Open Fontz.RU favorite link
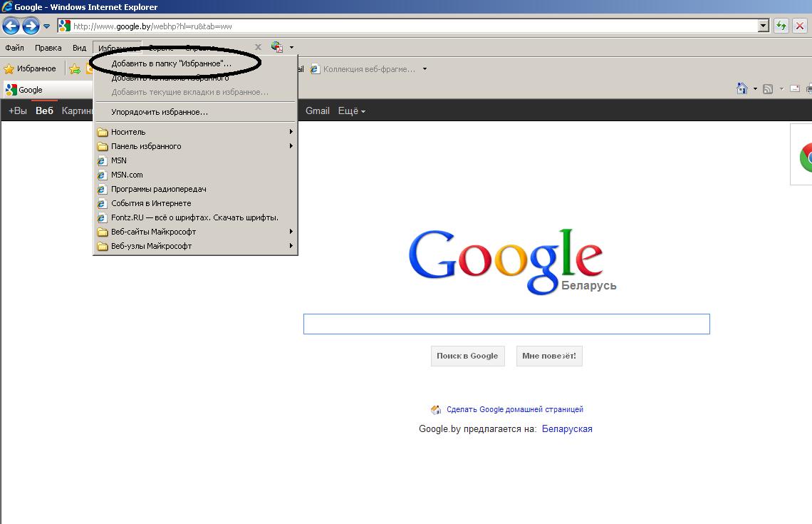This screenshot has width=812, height=524. pos(194,217)
